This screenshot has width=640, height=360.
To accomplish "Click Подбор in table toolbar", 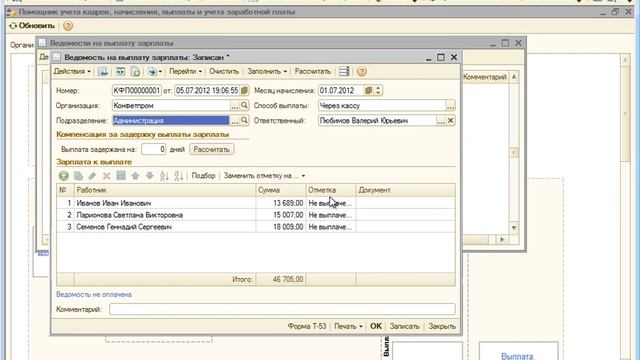I will point(203,176).
